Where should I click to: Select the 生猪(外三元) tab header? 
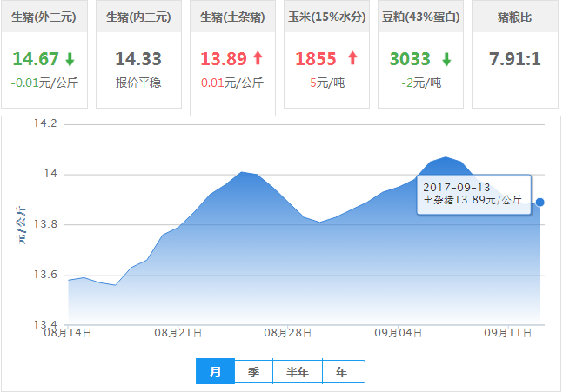(45, 17)
